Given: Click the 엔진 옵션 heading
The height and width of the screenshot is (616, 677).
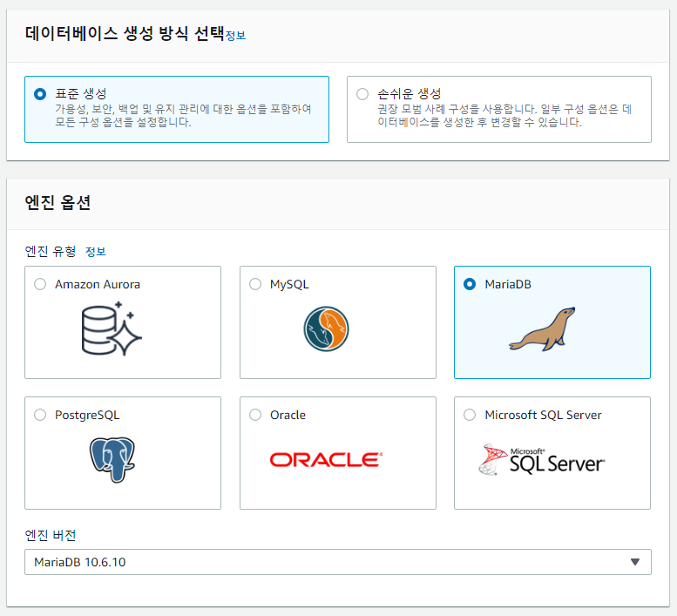Looking at the screenshot, I should click(58, 202).
